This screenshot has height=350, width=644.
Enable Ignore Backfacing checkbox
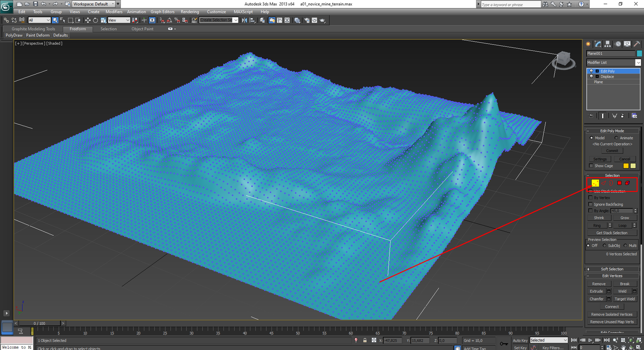(x=591, y=204)
